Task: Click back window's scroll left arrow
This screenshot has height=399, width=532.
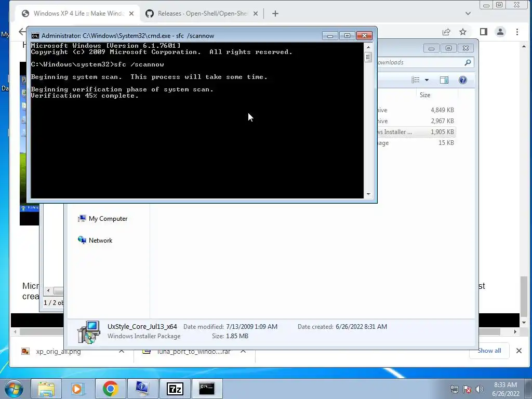Action: pyautogui.click(x=48, y=291)
